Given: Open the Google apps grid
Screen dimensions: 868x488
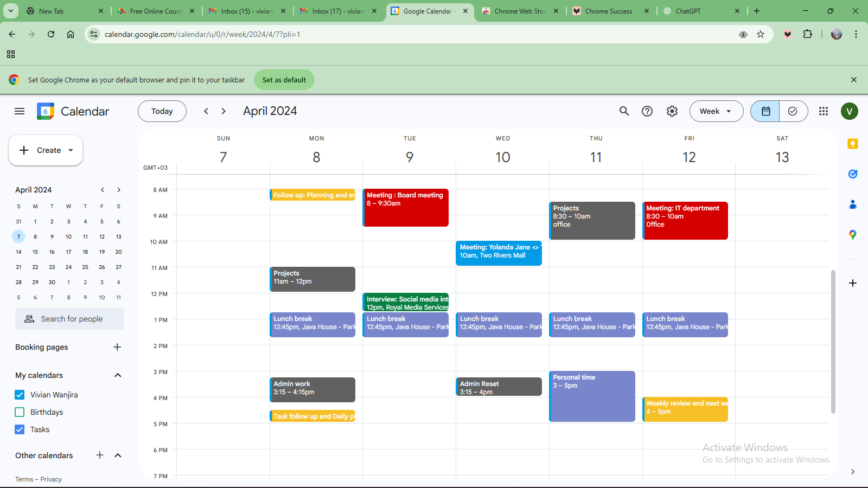Looking at the screenshot, I should pyautogui.click(x=823, y=111).
